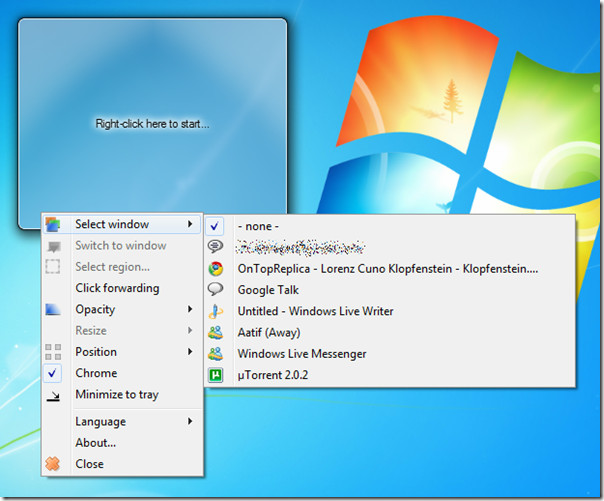
Task: Open the About... entry
Action: (122, 442)
